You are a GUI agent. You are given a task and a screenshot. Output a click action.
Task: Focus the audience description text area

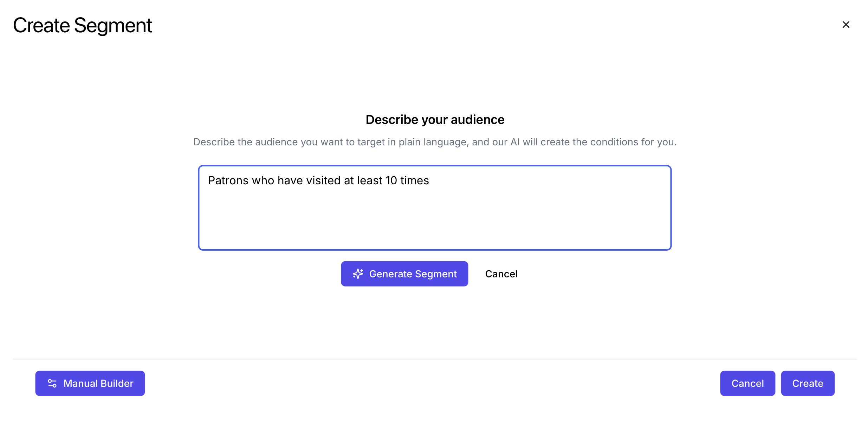tap(435, 208)
